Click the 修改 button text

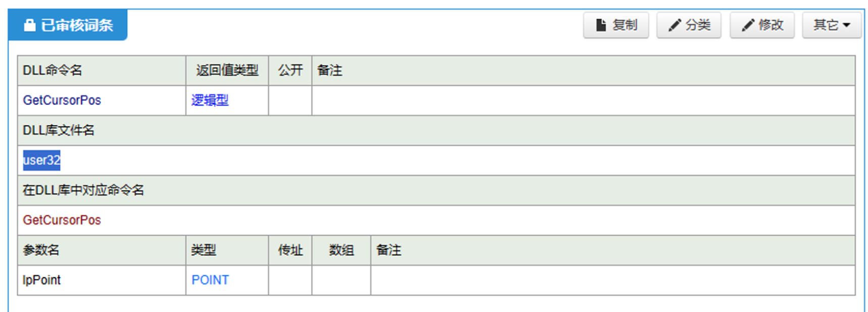[771, 25]
